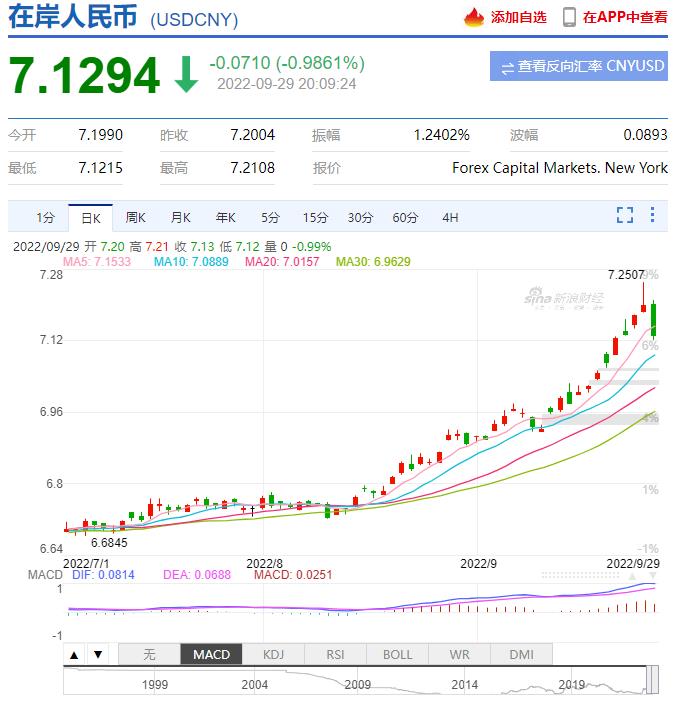Viewport: 676px width, 704px height.
Task: Open the 60分 minute chart tab
Action: point(405,217)
